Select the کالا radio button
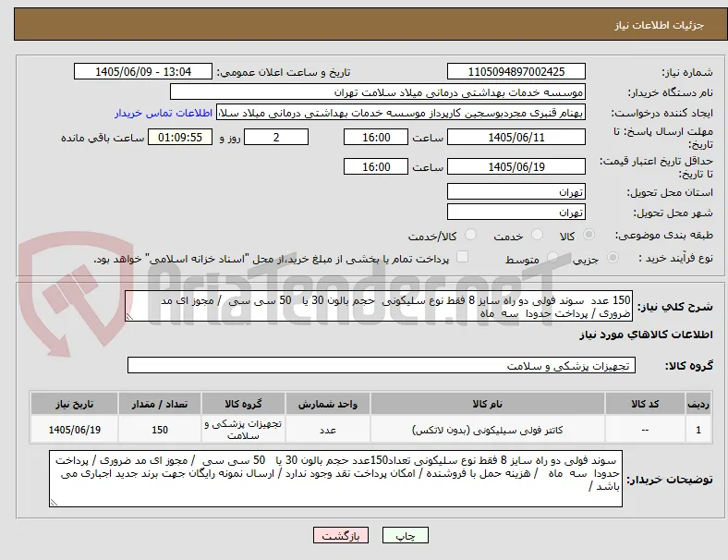 588,235
